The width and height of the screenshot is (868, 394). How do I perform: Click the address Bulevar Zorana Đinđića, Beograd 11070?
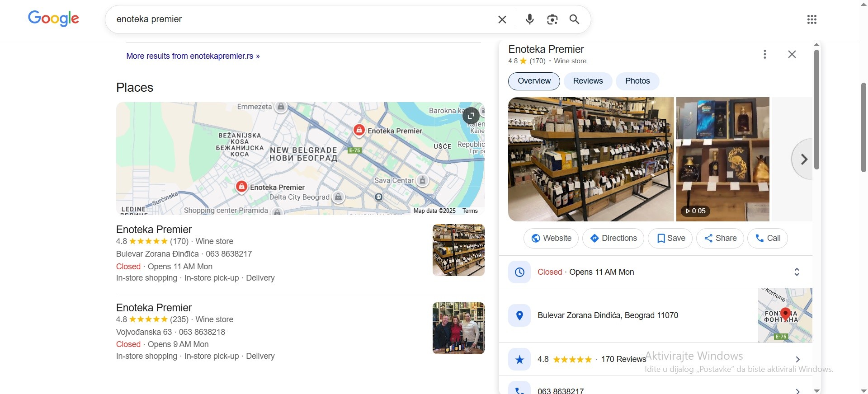click(x=608, y=315)
